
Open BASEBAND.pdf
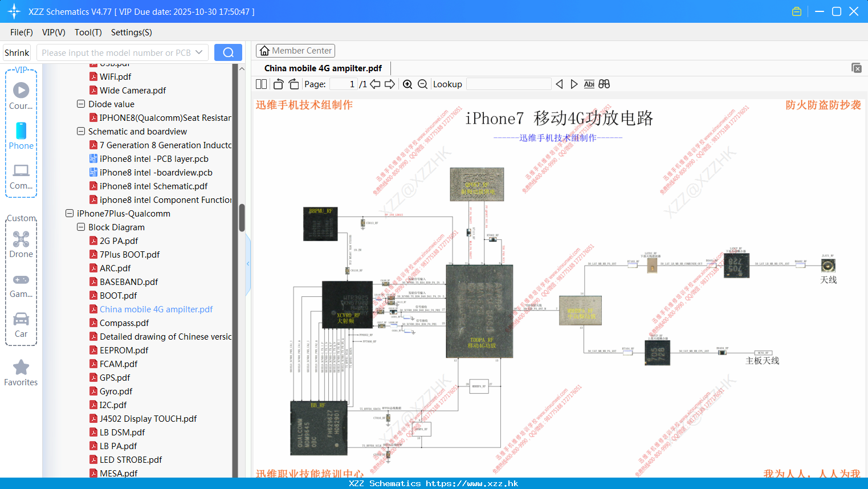tap(129, 282)
